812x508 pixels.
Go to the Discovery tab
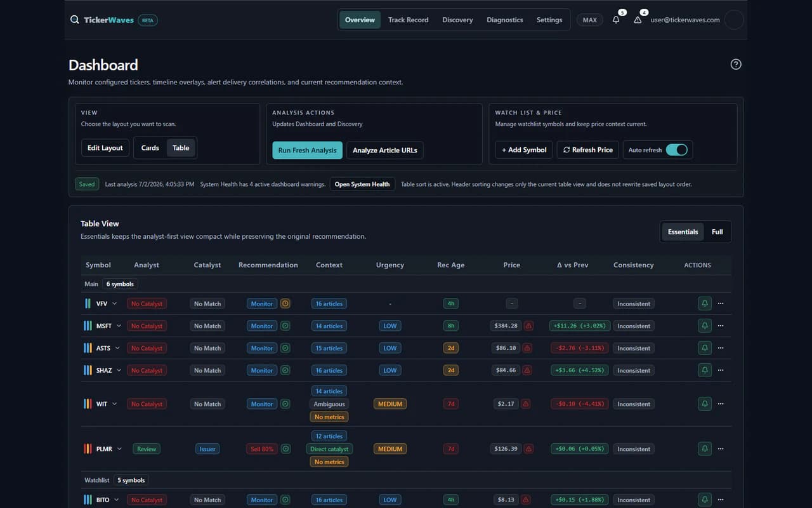(457, 20)
